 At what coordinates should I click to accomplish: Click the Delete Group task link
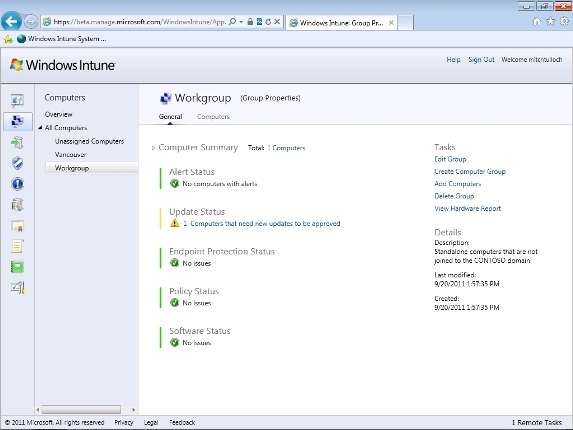454,196
